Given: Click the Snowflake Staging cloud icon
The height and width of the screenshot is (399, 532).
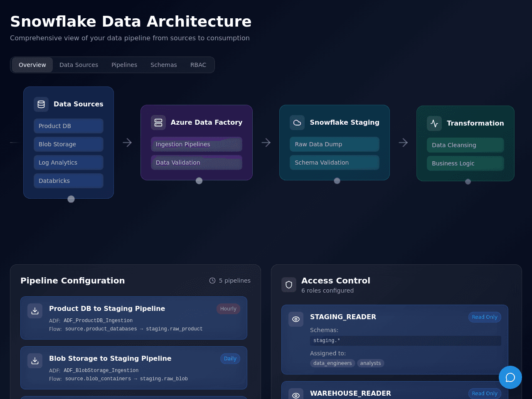Looking at the screenshot, I should [297, 123].
